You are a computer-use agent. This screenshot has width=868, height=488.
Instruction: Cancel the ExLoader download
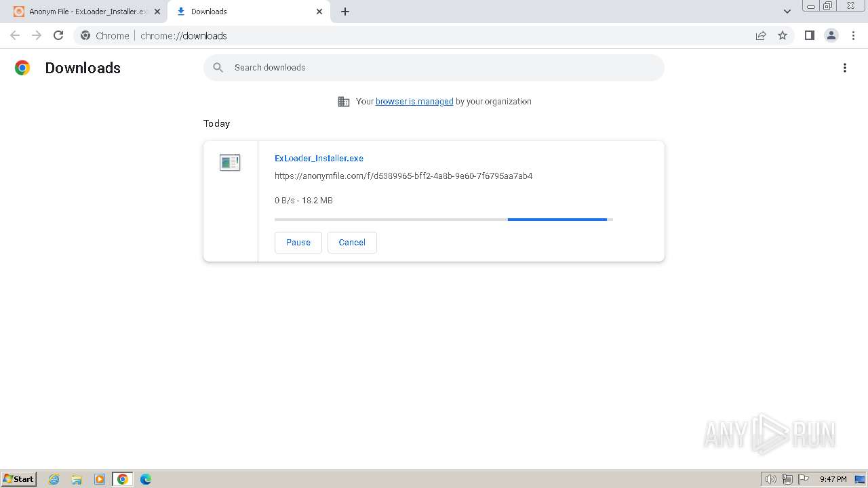pyautogui.click(x=352, y=243)
